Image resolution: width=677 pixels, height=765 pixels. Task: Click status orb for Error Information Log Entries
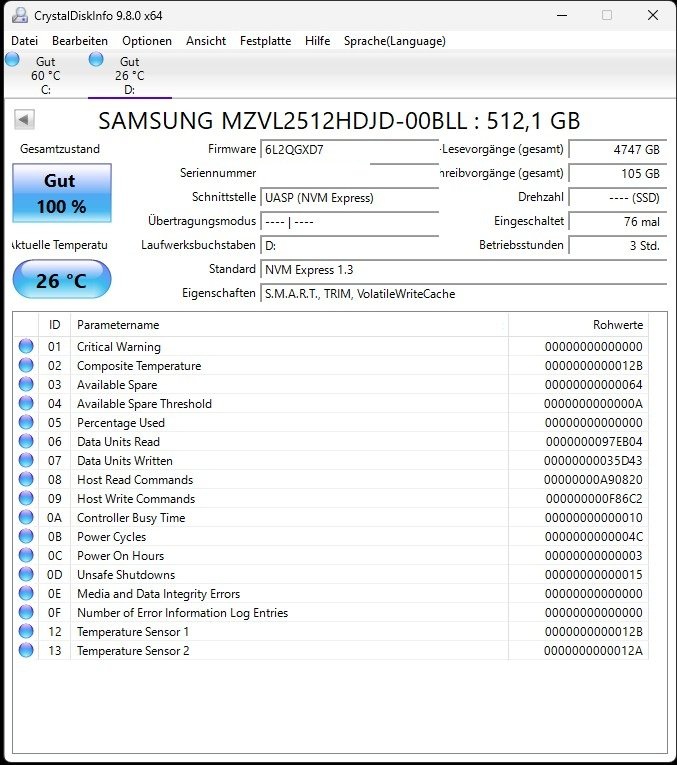click(26, 613)
